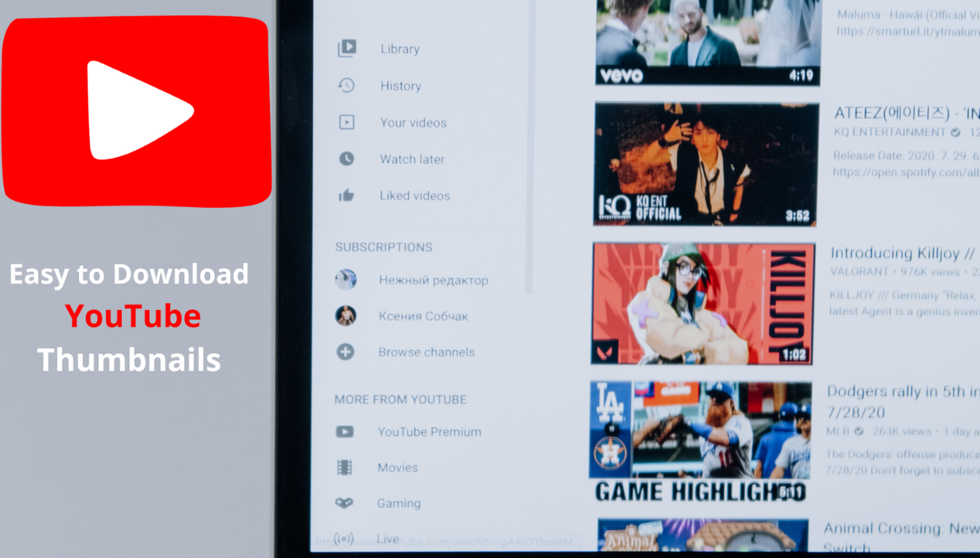Screen dimensions: 980x558
Task: Open the Introducing Killjoy video title
Action: (x=904, y=253)
